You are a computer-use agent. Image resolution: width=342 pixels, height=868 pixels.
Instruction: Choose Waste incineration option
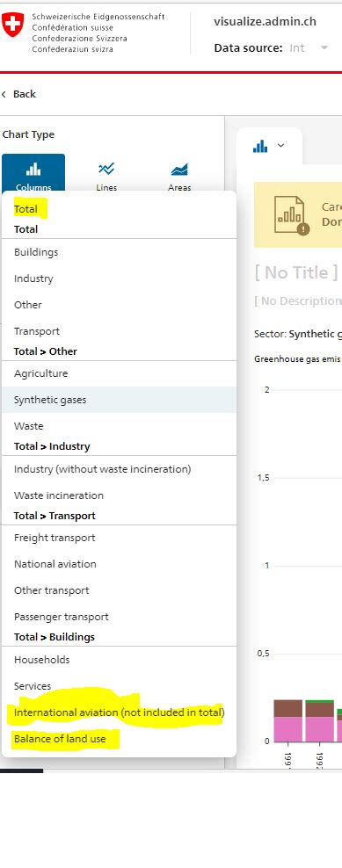pyautogui.click(x=59, y=495)
